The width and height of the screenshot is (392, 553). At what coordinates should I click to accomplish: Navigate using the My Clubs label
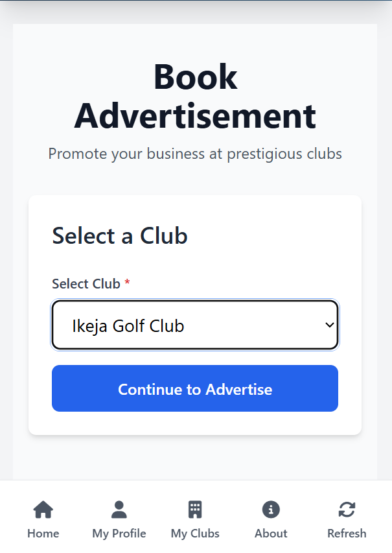pyautogui.click(x=195, y=533)
